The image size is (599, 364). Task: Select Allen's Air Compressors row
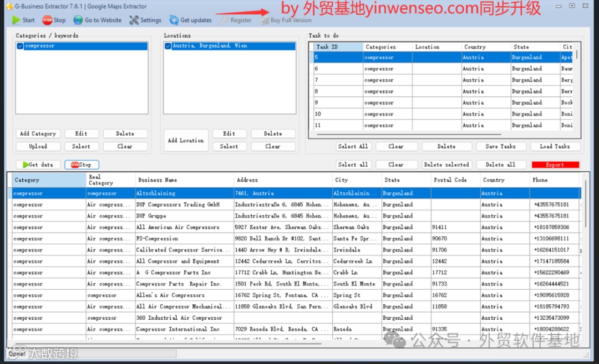coord(295,295)
